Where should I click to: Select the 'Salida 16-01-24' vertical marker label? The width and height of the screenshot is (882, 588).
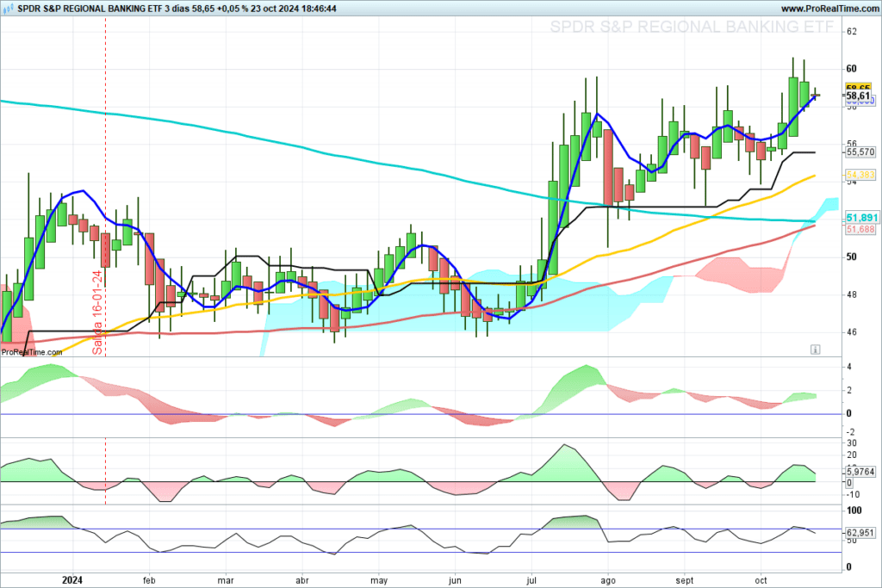(x=98, y=313)
